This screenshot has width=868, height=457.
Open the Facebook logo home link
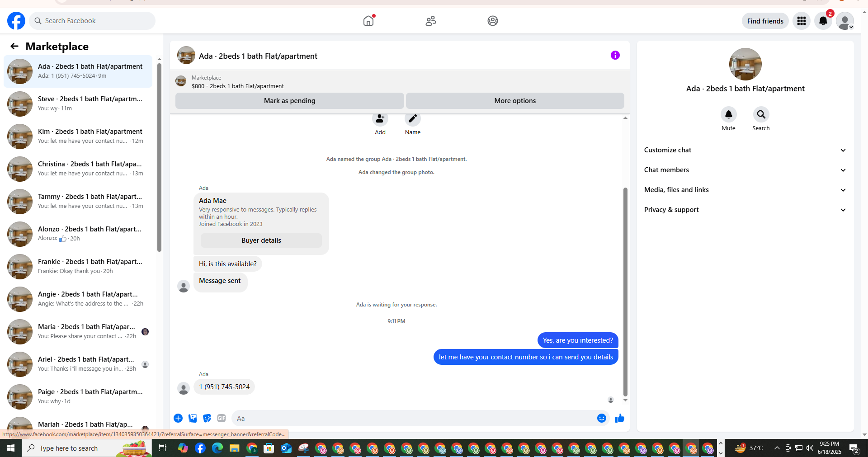pos(16,21)
